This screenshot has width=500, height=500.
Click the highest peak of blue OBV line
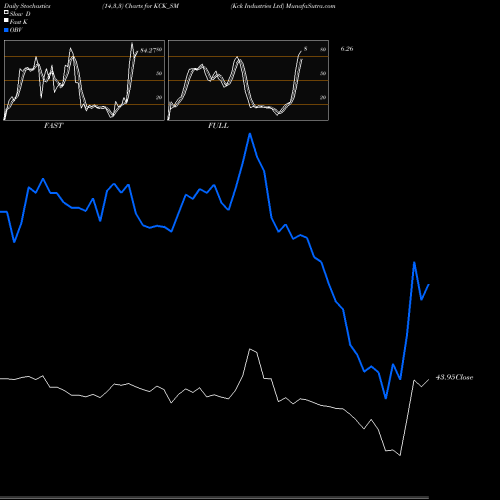[250, 134]
